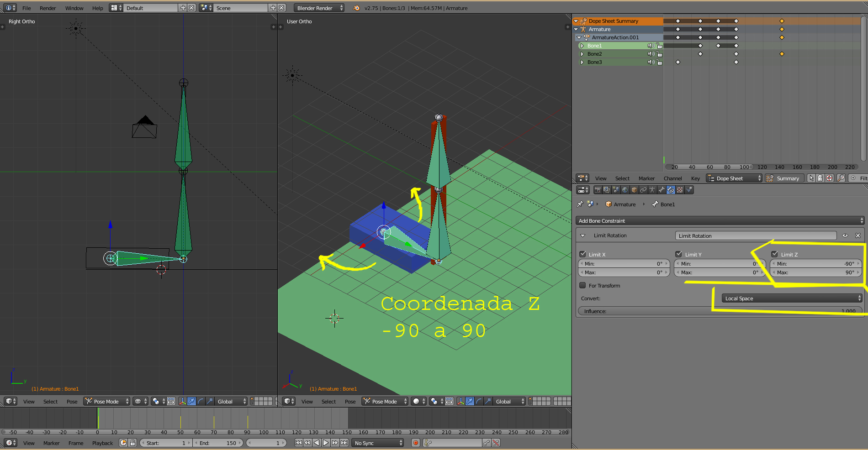This screenshot has width=868, height=450.
Task: Open the Local Space convert dropdown
Action: 791,298
